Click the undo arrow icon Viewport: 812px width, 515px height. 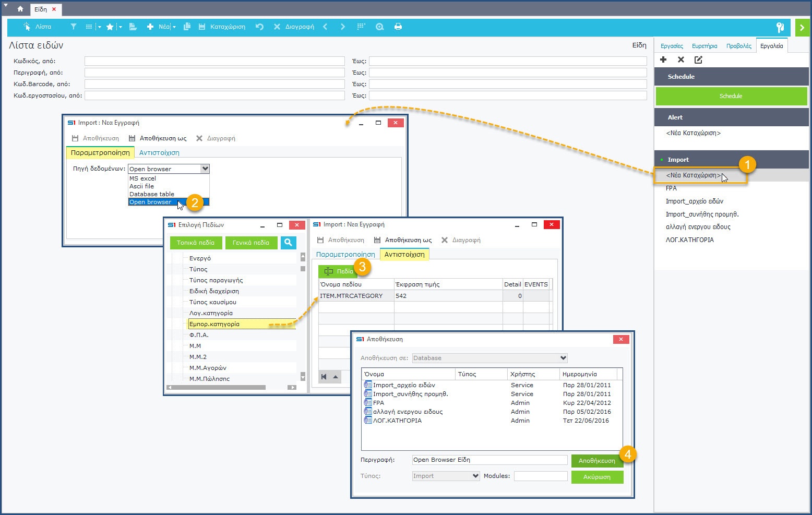point(259,27)
